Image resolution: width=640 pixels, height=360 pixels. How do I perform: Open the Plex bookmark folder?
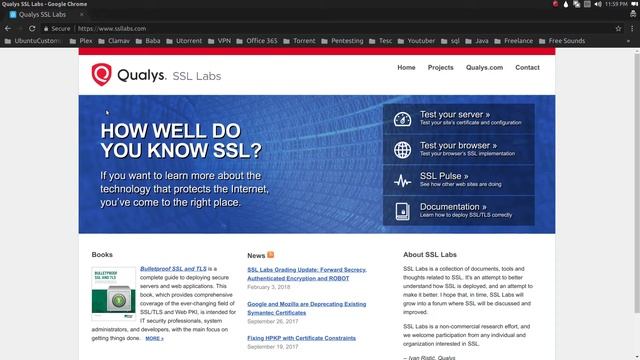81,41
